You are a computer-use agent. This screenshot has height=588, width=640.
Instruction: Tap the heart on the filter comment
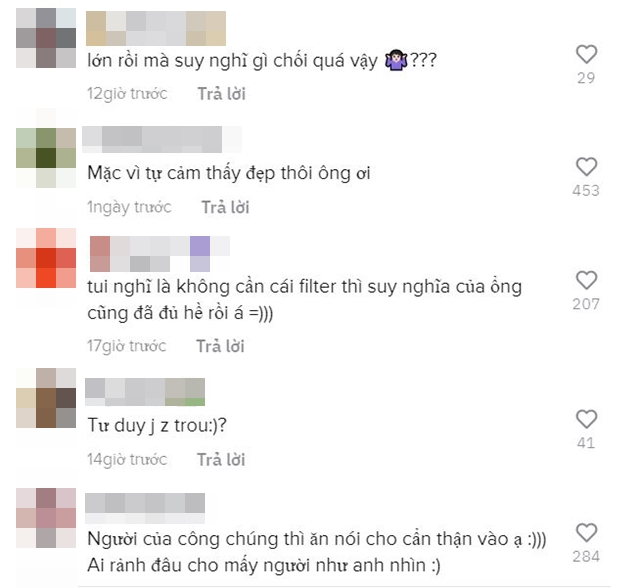(586, 280)
